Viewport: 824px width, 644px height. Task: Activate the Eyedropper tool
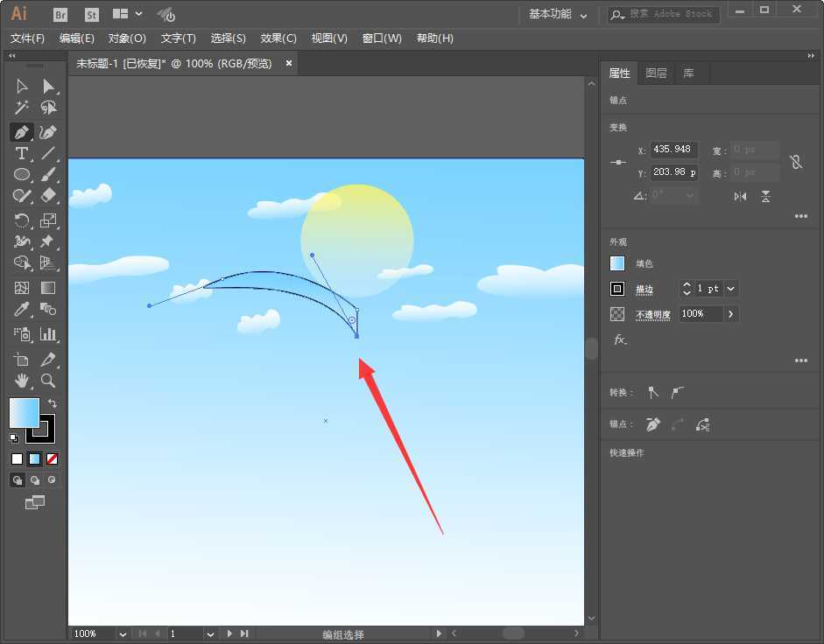pyautogui.click(x=22, y=308)
